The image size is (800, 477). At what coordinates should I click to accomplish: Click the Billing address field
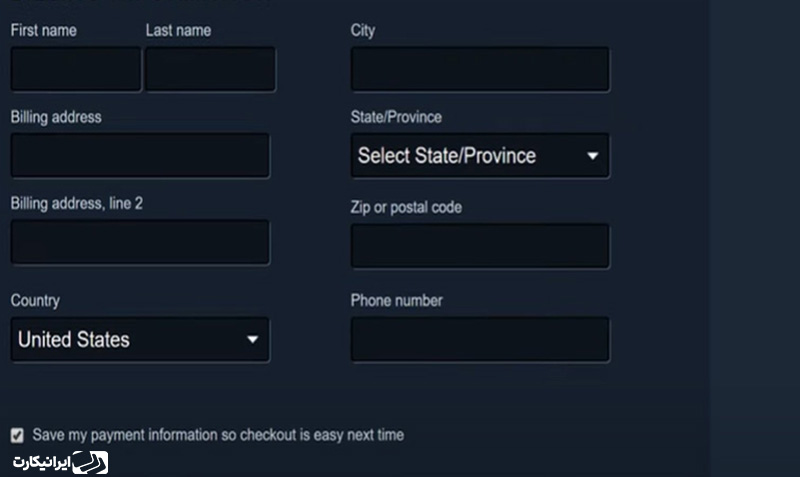click(x=140, y=156)
